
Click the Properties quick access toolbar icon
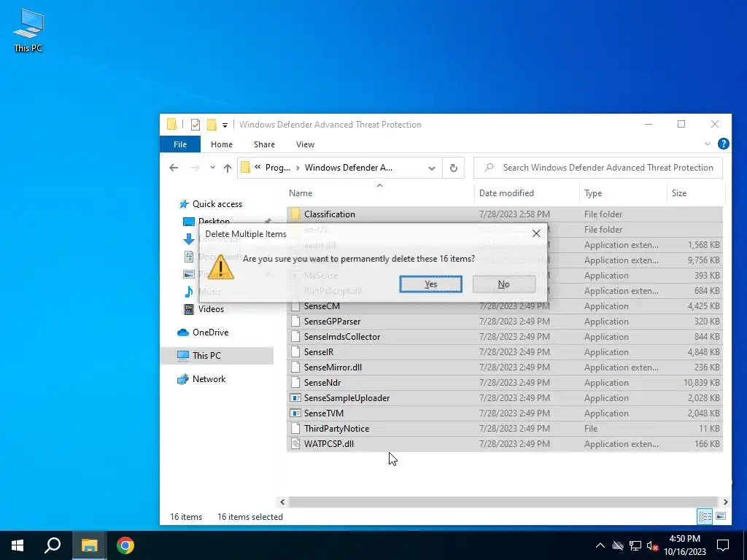[x=196, y=124]
